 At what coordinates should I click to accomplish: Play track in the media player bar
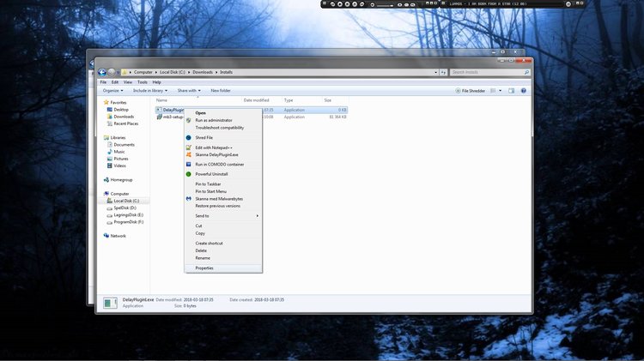340,4
